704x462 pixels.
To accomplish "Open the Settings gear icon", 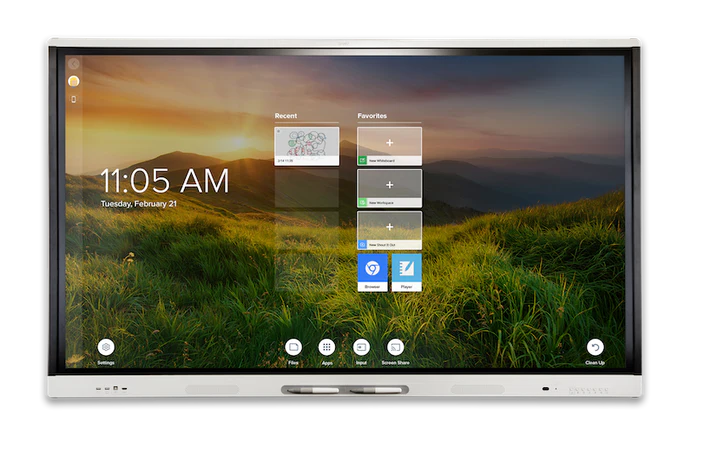I will (x=106, y=347).
